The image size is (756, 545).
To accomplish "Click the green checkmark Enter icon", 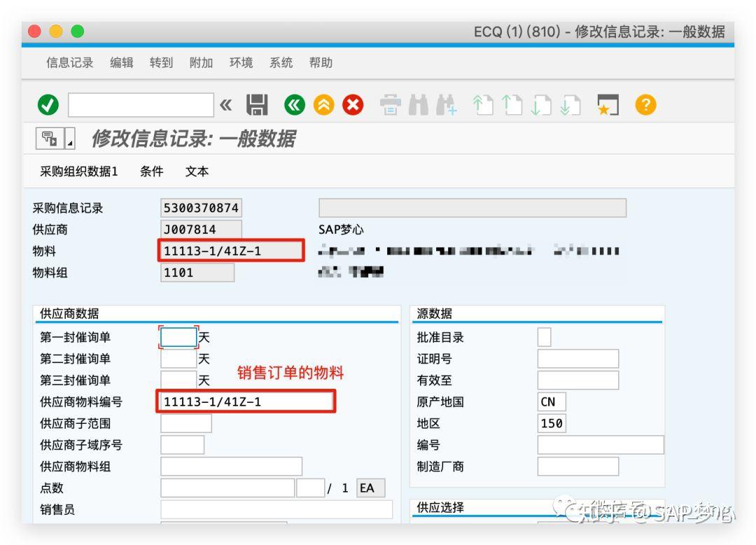I will point(48,104).
